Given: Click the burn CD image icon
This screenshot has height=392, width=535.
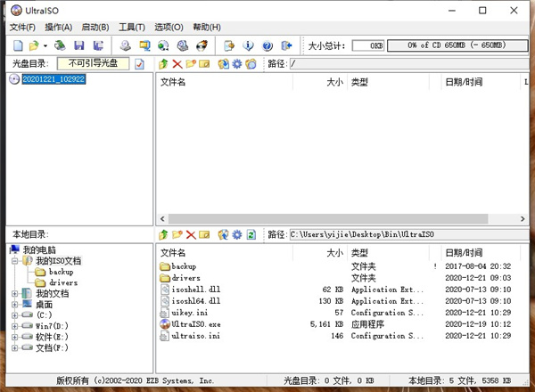Looking at the screenshot, I should [x=202, y=45].
